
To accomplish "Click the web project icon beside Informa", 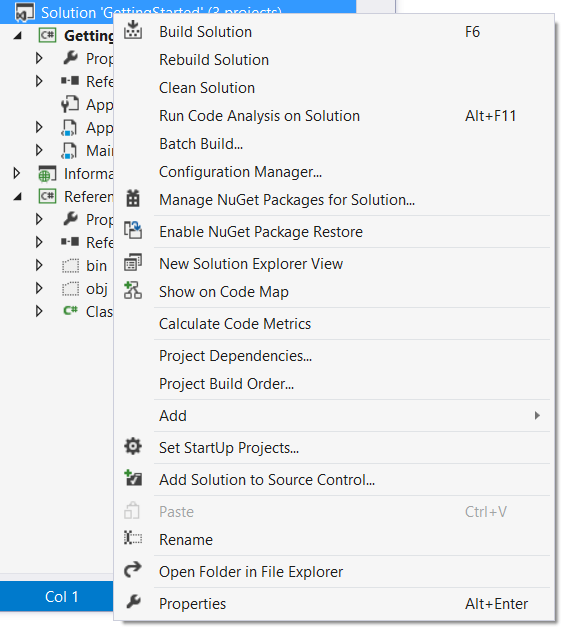I will 47,173.
